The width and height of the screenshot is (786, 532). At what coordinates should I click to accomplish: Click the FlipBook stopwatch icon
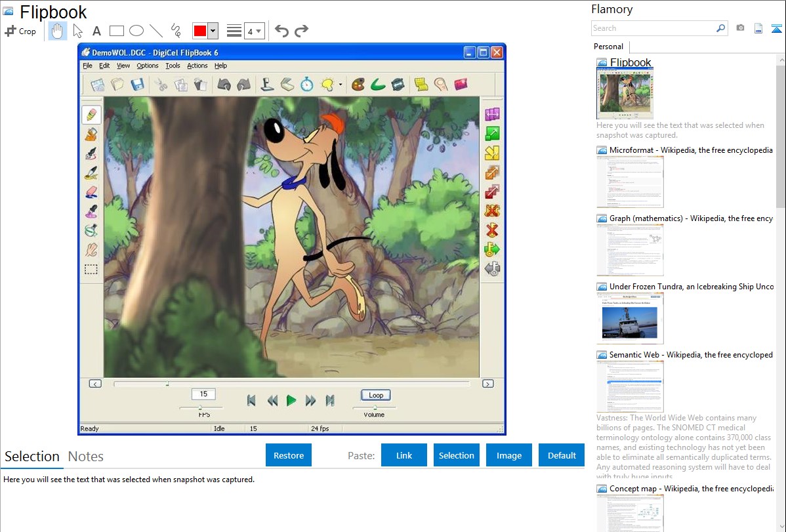coord(307,84)
